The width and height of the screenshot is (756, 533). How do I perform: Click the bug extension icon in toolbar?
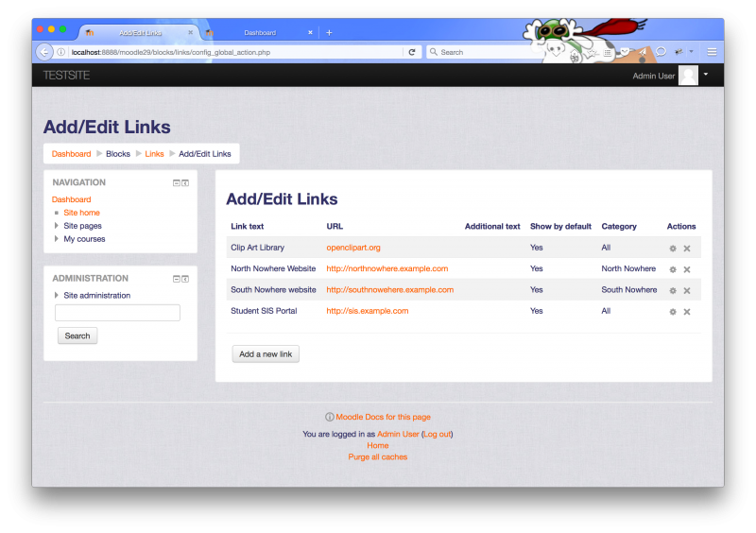[679, 52]
